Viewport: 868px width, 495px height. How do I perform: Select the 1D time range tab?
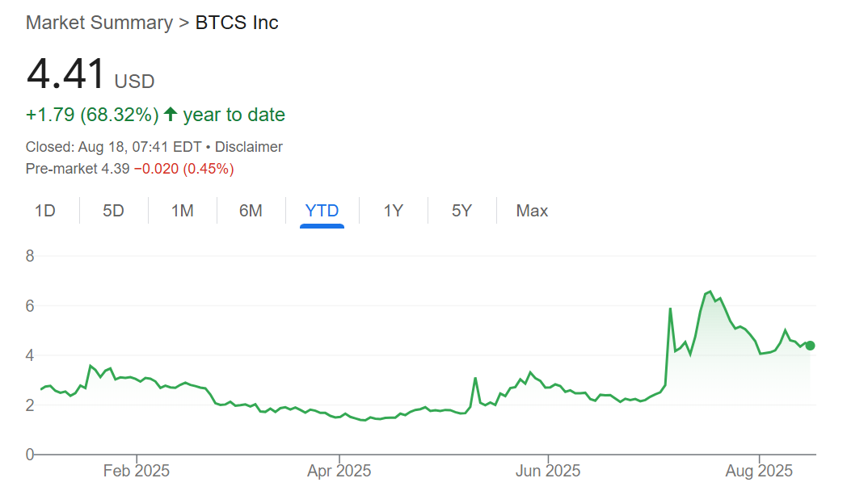coord(45,211)
